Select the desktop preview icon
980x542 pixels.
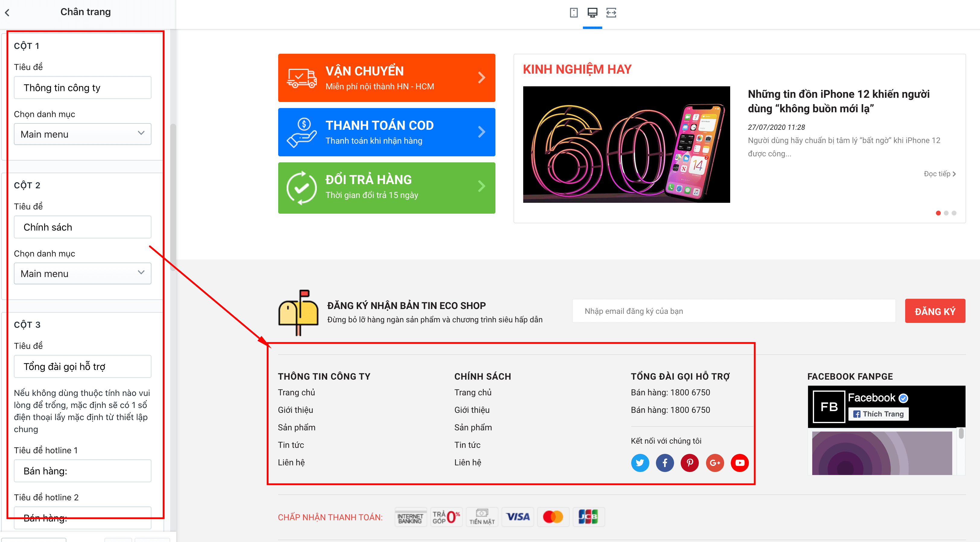592,13
